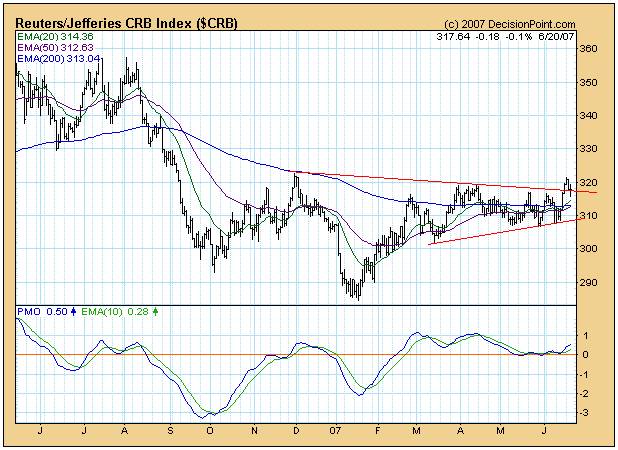The width and height of the screenshot is (618, 450).
Task: Click the -0.1% percent change value
Action: click(x=519, y=37)
